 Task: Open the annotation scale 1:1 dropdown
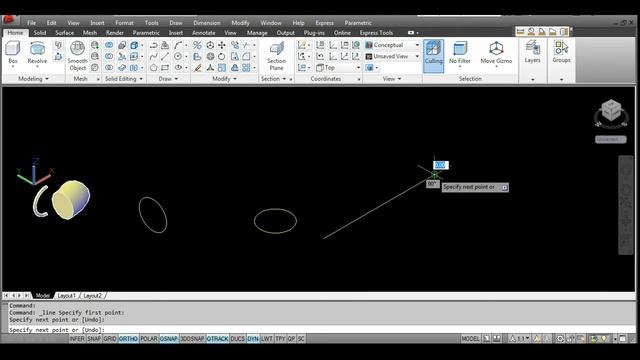pyautogui.click(x=520, y=339)
